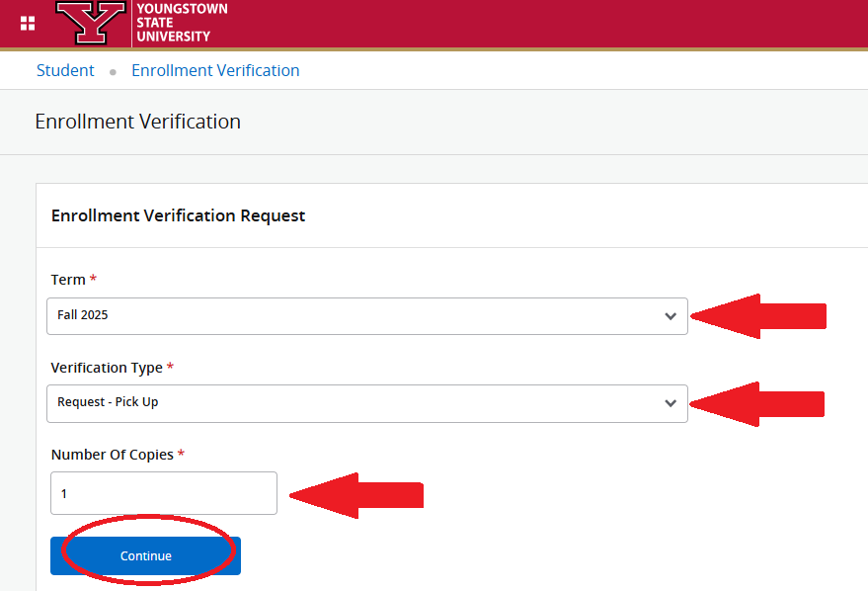Click the breadcrumb separator dot

click(x=113, y=71)
